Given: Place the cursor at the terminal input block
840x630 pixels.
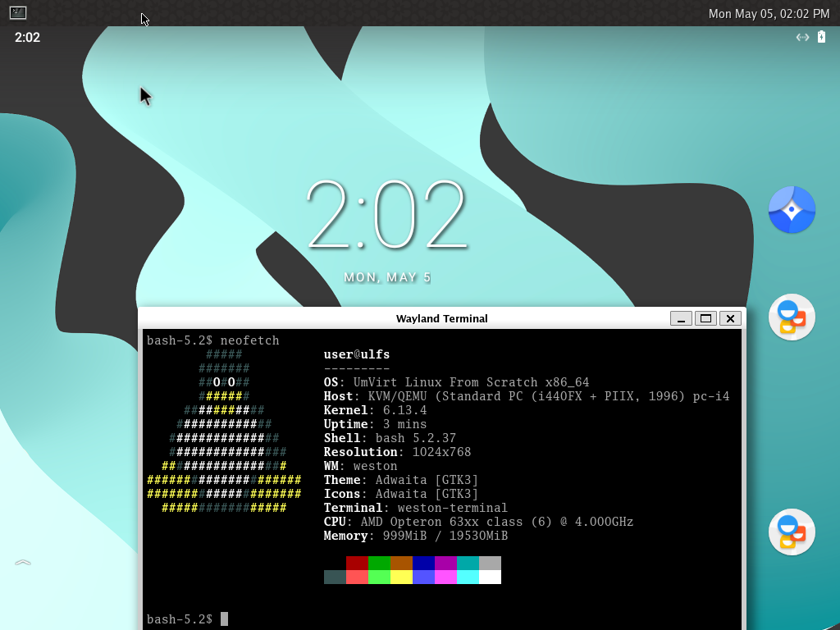Looking at the screenshot, I should (x=224, y=619).
